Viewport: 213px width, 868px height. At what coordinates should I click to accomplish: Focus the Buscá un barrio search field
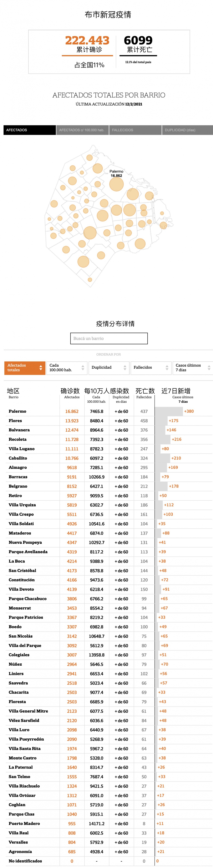[109, 338]
